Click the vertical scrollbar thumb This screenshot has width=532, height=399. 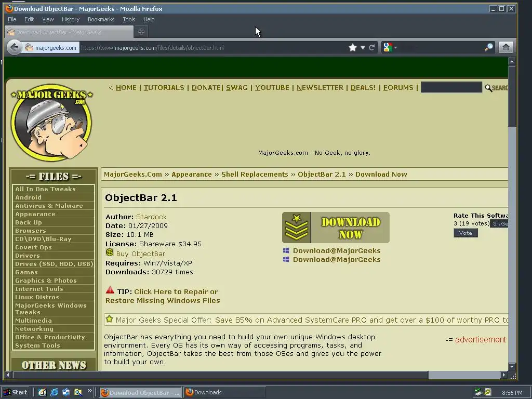click(x=512, y=97)
